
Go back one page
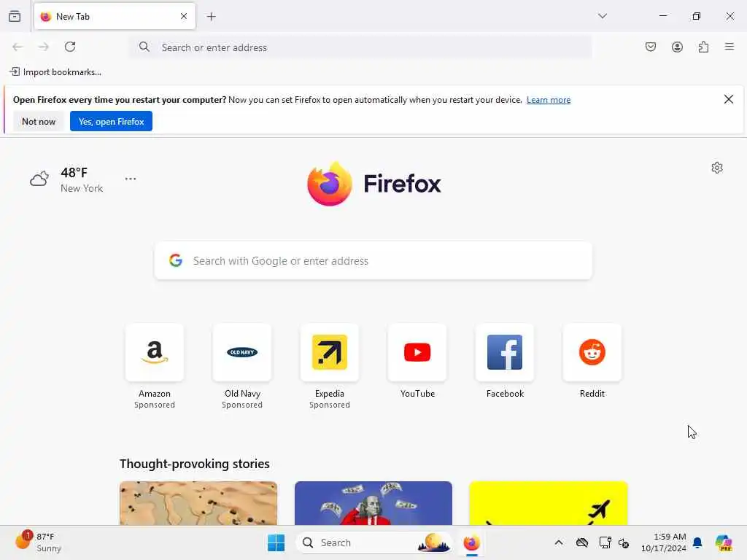(x=18, y=47)
